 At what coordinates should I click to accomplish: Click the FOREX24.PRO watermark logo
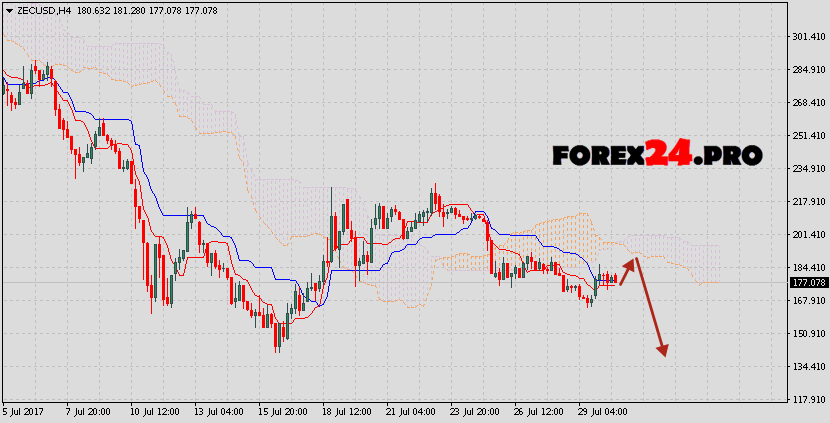coord(657,154)
